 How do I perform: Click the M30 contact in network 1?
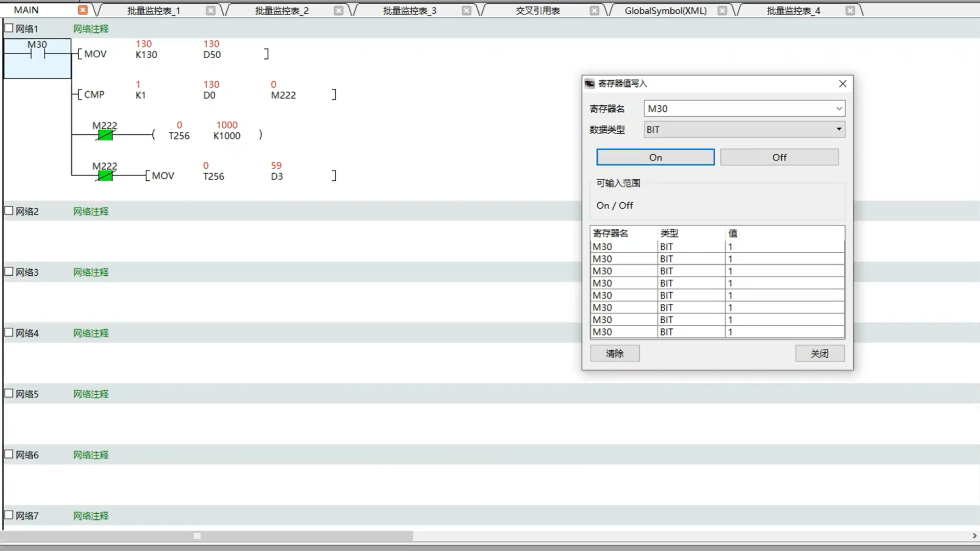(x=37, y=54)
